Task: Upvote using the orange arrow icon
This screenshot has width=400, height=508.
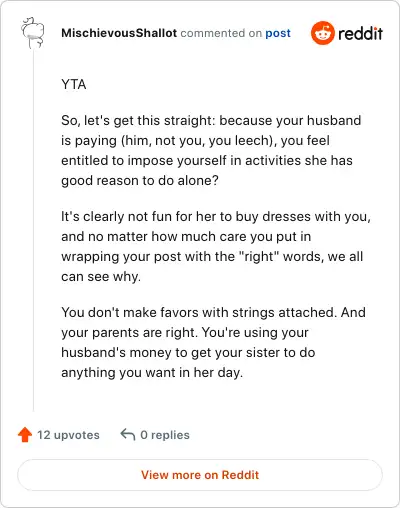Action: click(25, 435)
